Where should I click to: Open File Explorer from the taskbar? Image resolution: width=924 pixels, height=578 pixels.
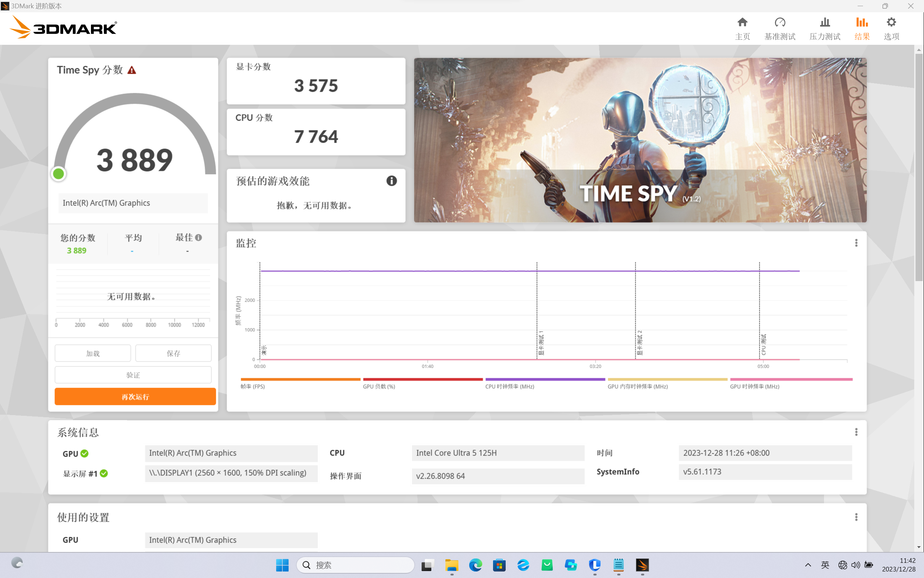[x=452, y=565]
